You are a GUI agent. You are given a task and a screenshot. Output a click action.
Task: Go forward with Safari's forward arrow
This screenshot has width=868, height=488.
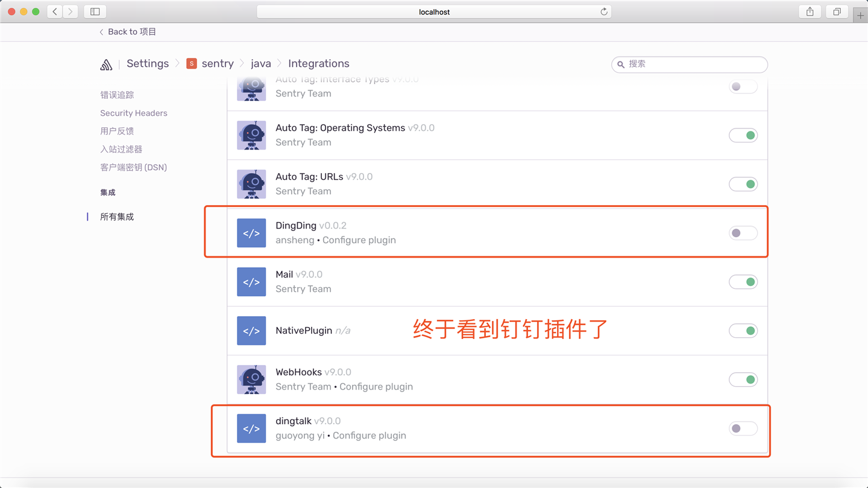[71, 11]
